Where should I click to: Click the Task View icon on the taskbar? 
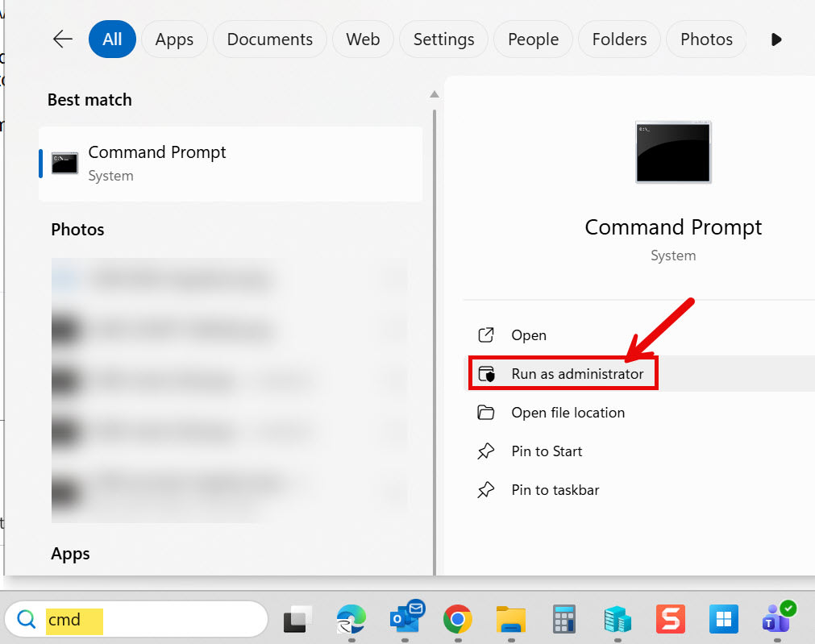coord(297,619)
